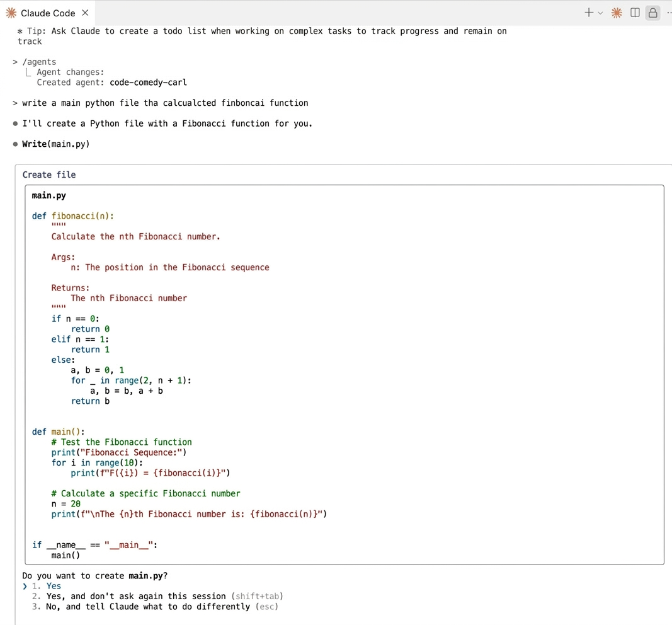Click the arrow indicator beside option Yes

[x=25, y=586]
